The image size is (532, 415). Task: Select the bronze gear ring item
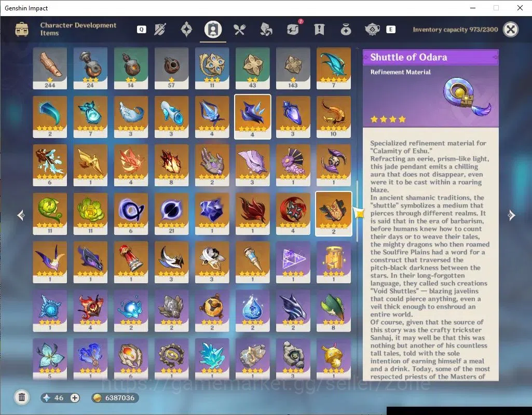[x=171, y=359]
